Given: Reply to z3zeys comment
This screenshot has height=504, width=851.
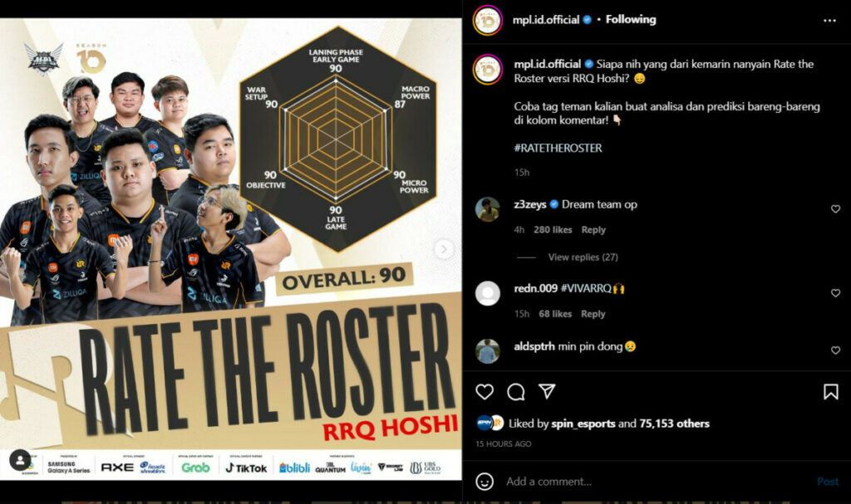Looking at the screenshot, I should [x=593, y=229].
